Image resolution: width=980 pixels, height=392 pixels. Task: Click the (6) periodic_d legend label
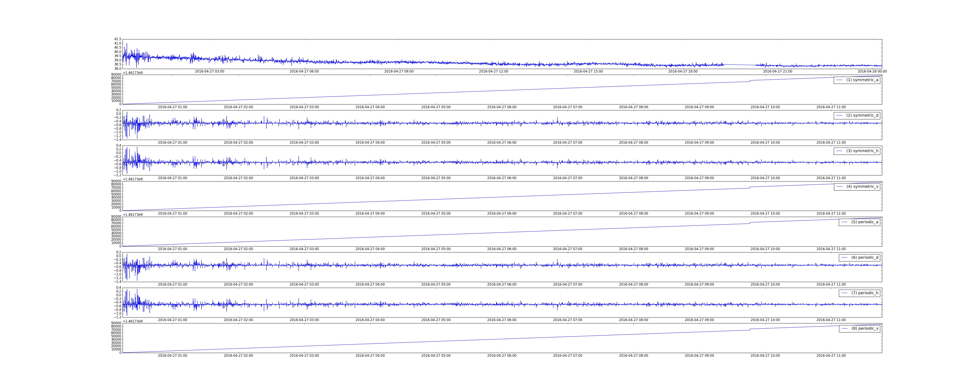865,257
